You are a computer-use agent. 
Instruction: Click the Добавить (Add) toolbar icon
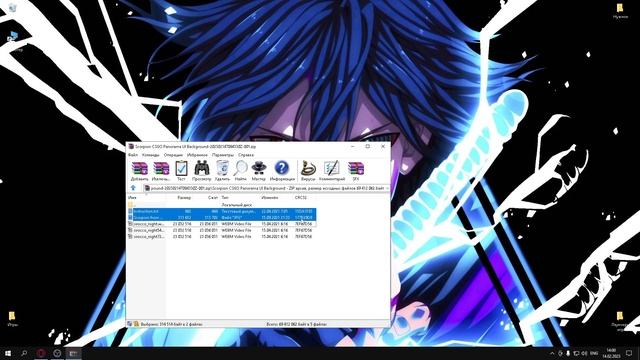coord(140,171)
